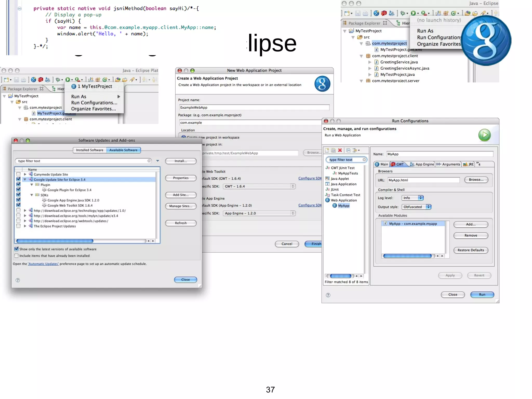
Task: Open help via the question mark icon in Software Updates
Action: 18,280
